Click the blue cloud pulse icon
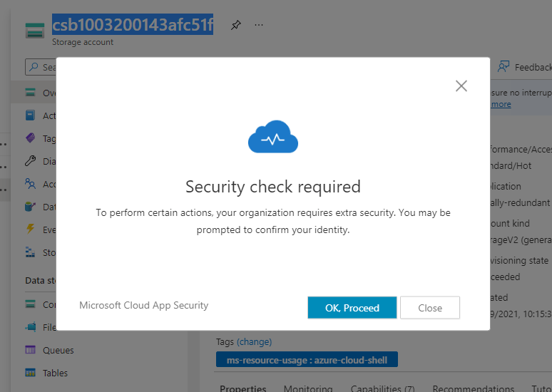This screenshot has width=552, height=392. 273,138
